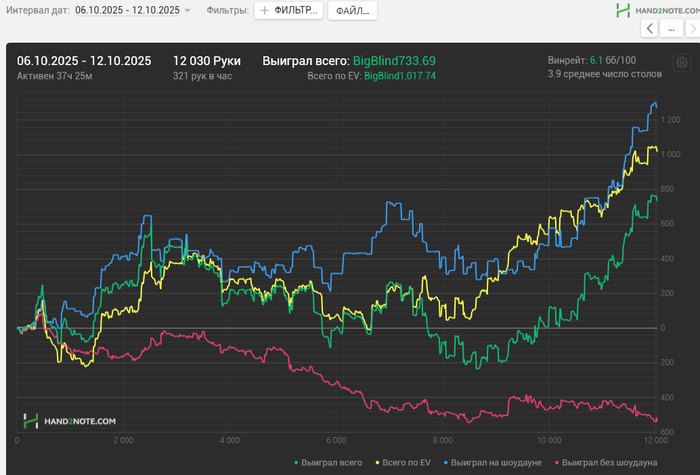The width and height of the screenshot is (700, 475).
Task: Select the 3.9 среднее число столов text
Action: click(x=604, y=74)
